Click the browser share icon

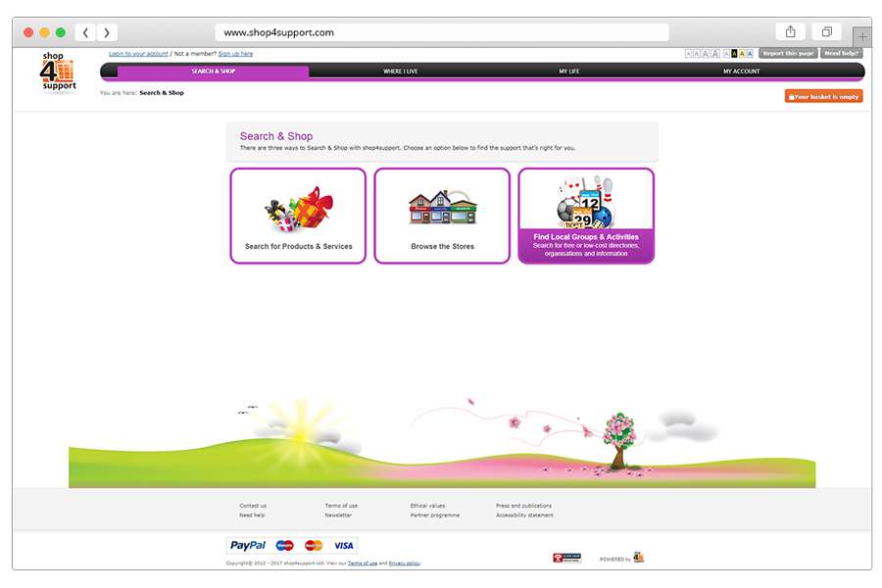pos(790,32)
